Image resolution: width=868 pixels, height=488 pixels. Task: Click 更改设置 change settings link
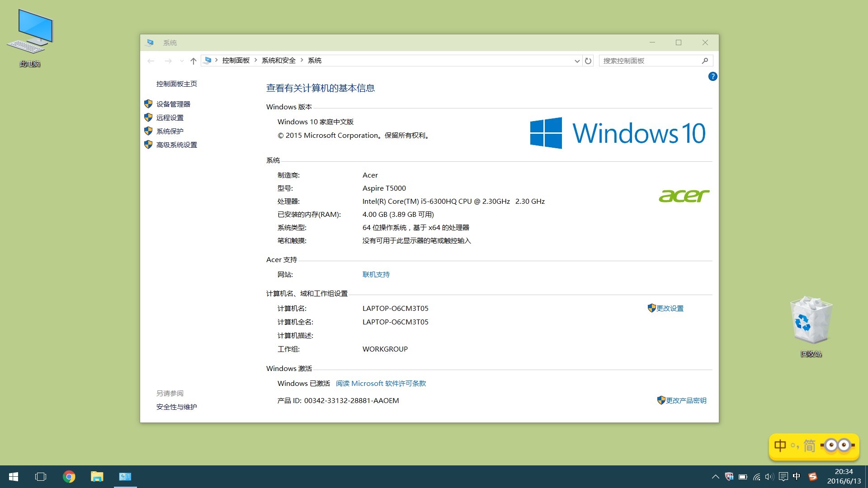point(670,308)
